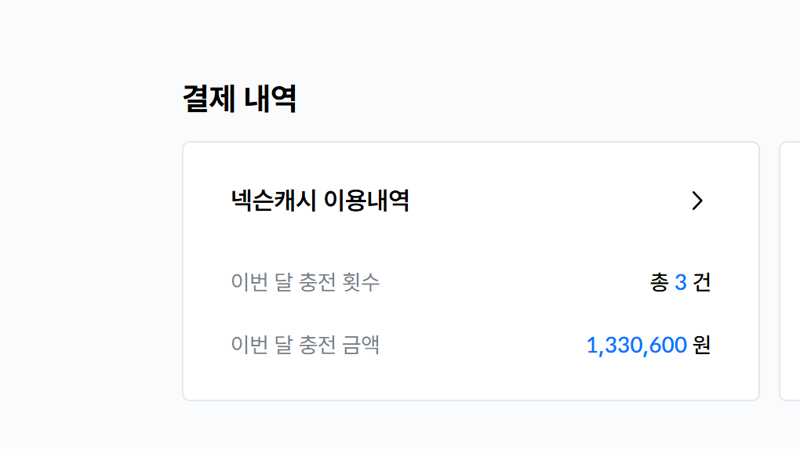800x449 pixels.
Task: Click the 건 unit after charge count
Action: [702, 282]
